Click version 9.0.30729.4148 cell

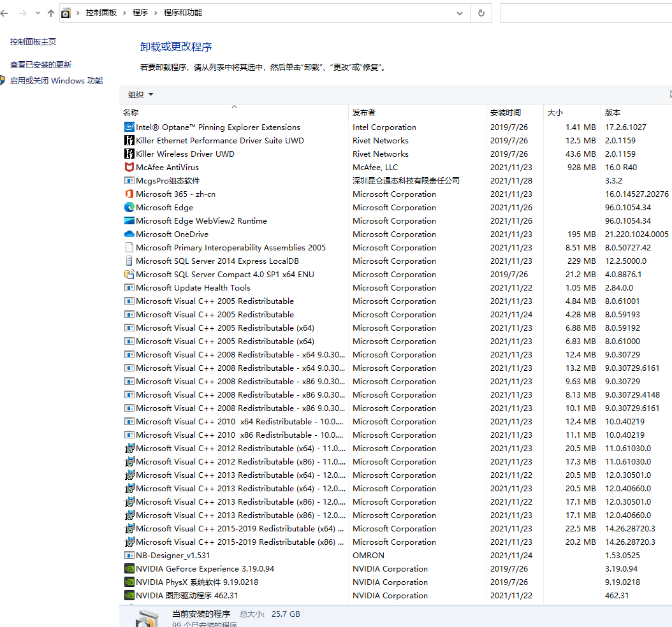[632, 394]
